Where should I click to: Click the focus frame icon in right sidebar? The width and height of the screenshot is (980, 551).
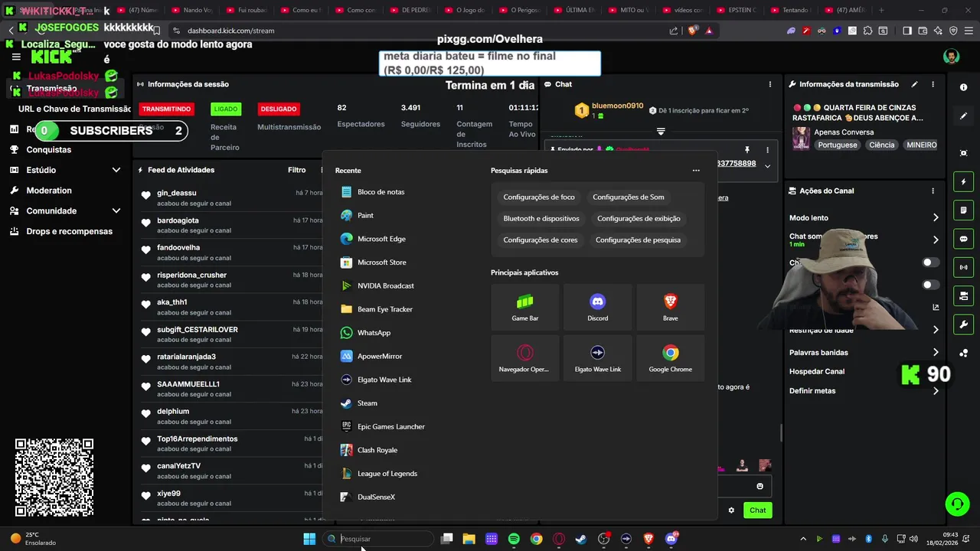[963, 153]
